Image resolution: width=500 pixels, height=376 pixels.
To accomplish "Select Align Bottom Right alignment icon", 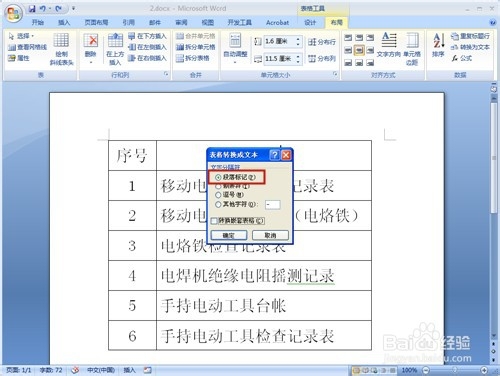I will (x=370, y=62).
